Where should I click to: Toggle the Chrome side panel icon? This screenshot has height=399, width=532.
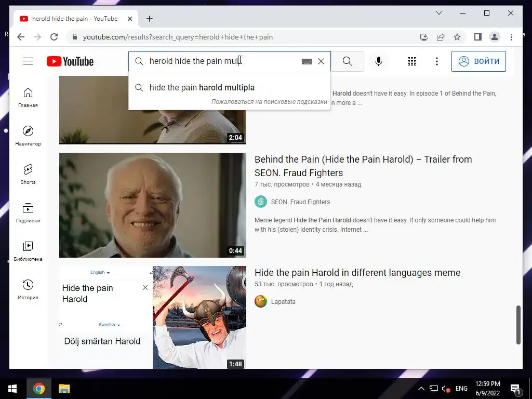pyautogui.click(x=478, y=37)
